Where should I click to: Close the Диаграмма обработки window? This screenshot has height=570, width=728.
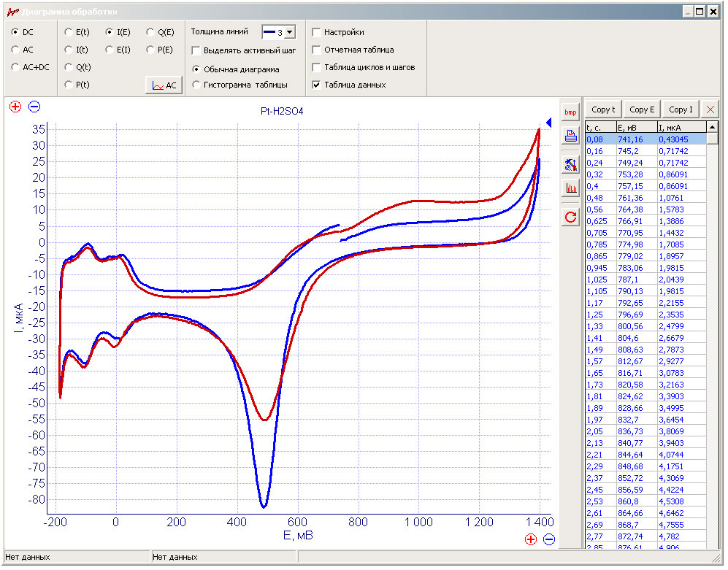pyautogui.click(x=713, y=12)
